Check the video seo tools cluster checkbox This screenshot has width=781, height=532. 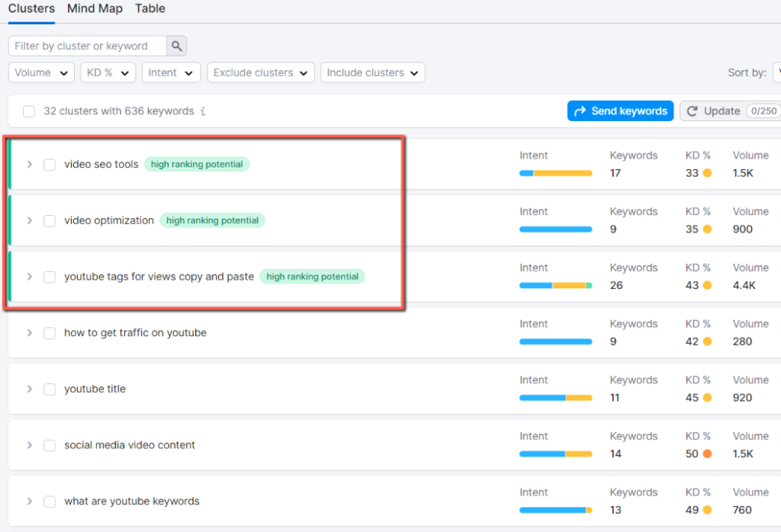pos(50,165)
